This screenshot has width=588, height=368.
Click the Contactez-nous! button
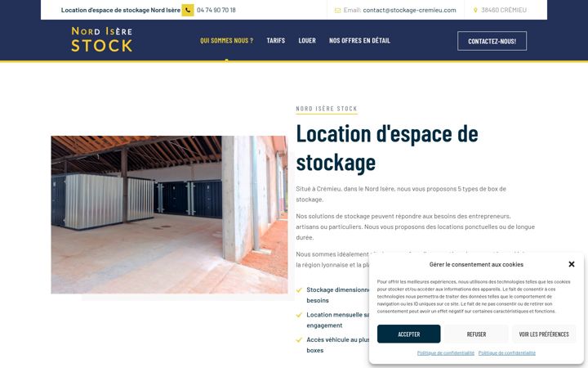pyautogui.click(x=492, y=41)
